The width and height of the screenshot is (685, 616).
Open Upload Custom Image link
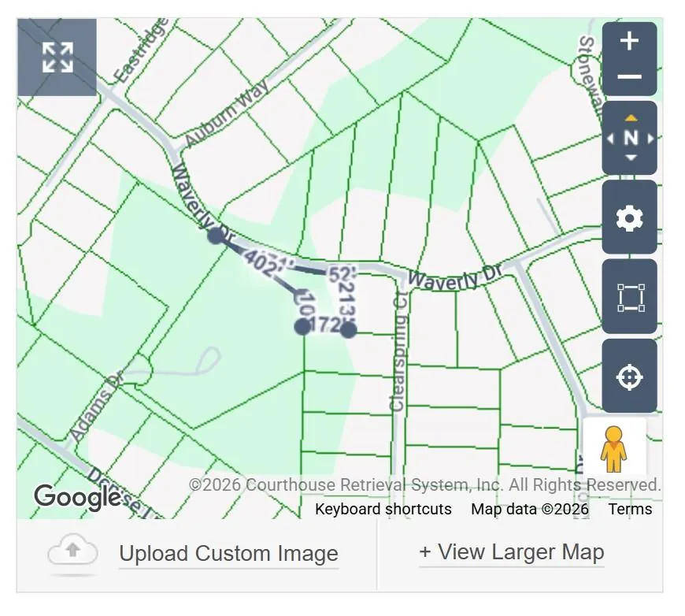[x=229, y=554]
